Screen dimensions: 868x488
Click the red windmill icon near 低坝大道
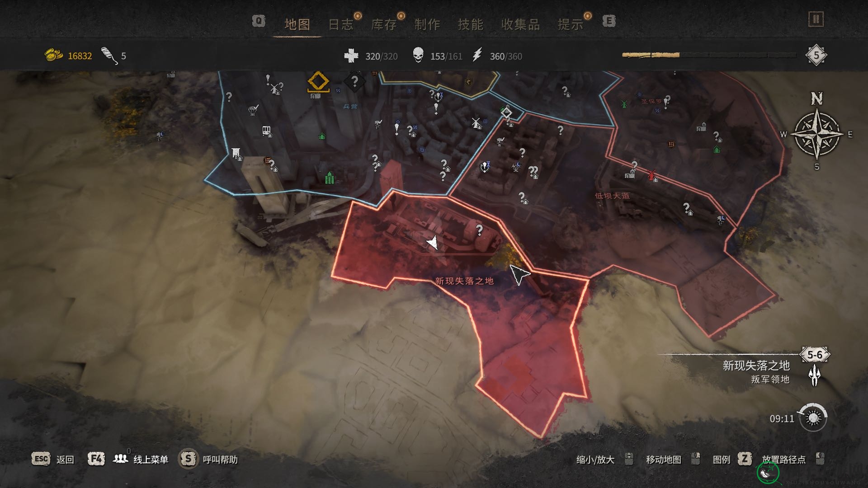(651, 174)
